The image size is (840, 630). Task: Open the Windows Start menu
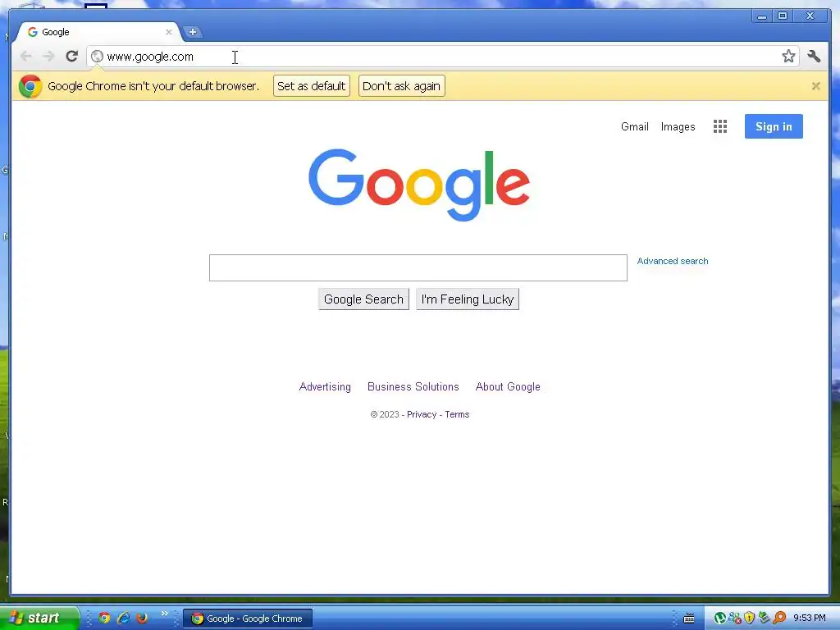tap(39, 618)
